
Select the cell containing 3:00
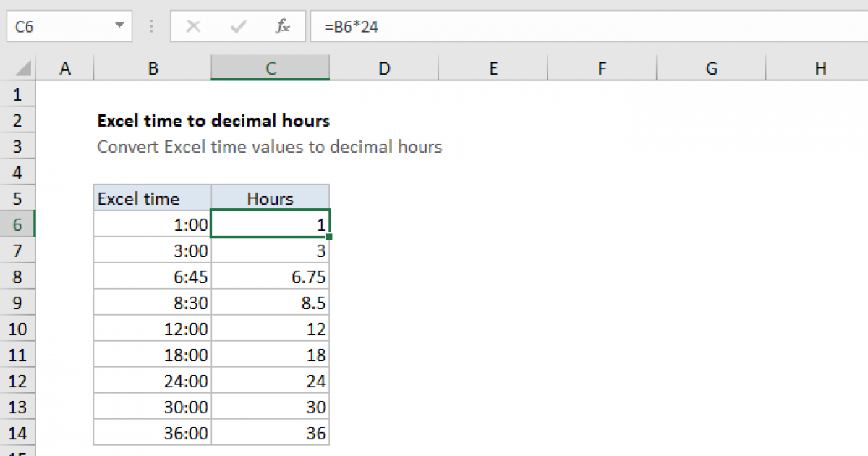click(x=153, y=250)
